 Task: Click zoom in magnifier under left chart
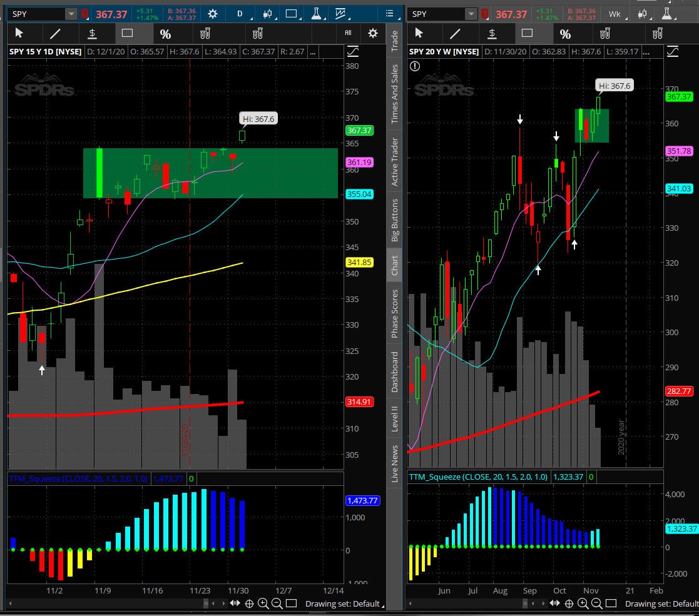point(263,603)
